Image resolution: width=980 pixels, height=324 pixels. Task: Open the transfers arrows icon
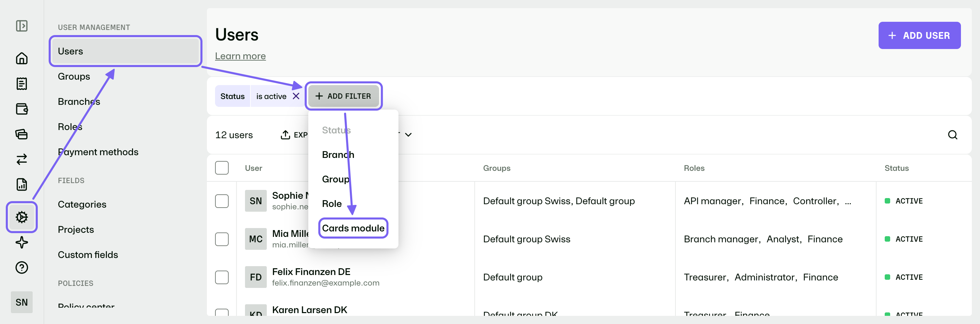(22, 159)
